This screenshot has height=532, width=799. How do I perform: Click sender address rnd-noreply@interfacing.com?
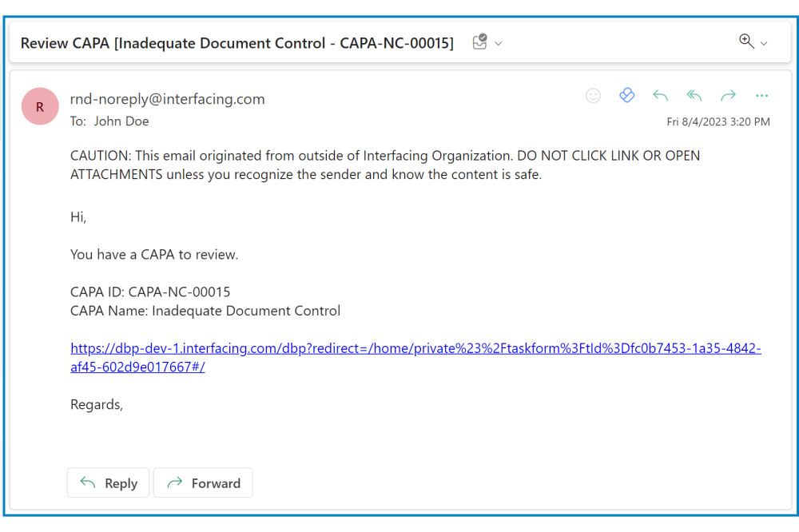tap(168, 99)
